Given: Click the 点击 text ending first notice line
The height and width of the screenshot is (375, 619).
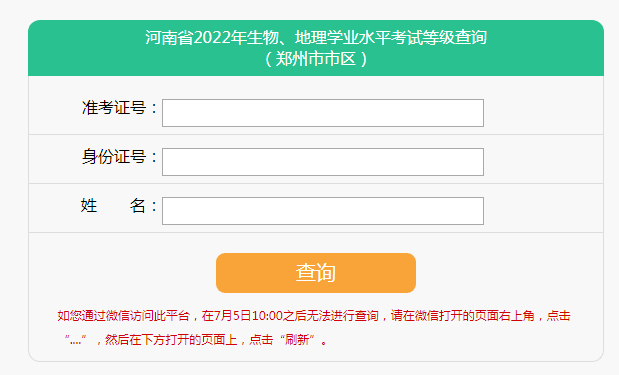Looking at the screenshot, I should [559, 316].
